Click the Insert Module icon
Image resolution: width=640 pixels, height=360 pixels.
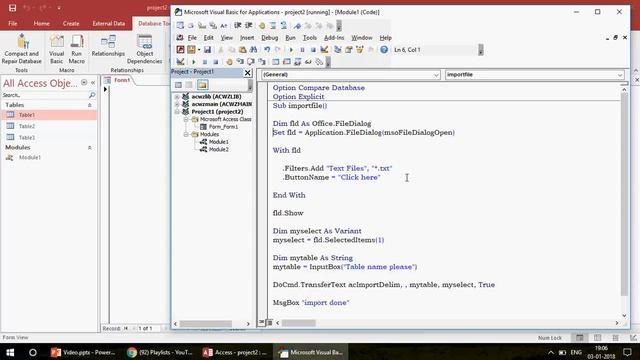[191, 50]
